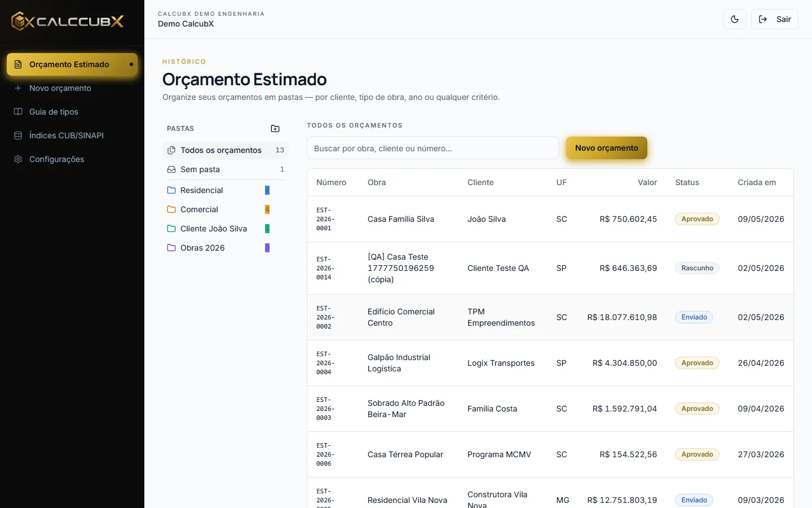Click the Valor column header
Screen dimensions: 812x508
[647, 182]
